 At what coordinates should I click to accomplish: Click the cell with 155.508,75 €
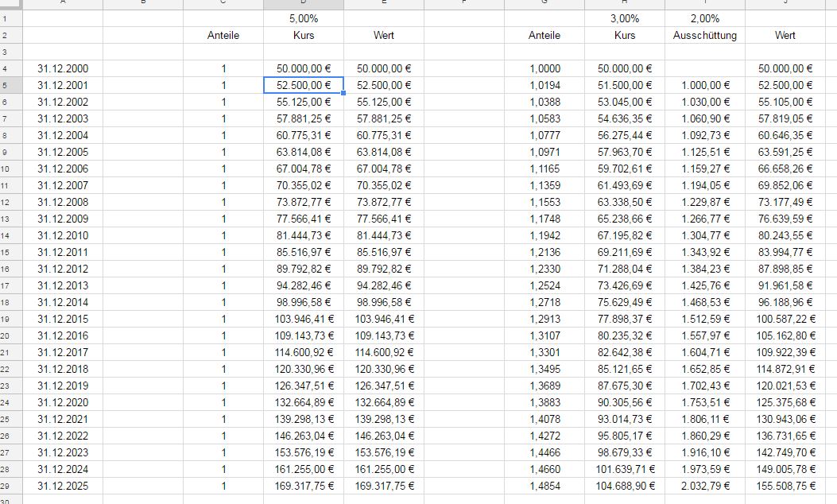coord(785,486)
